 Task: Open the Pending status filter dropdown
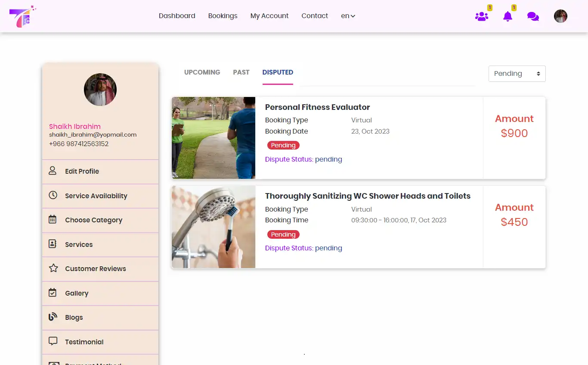517,74
